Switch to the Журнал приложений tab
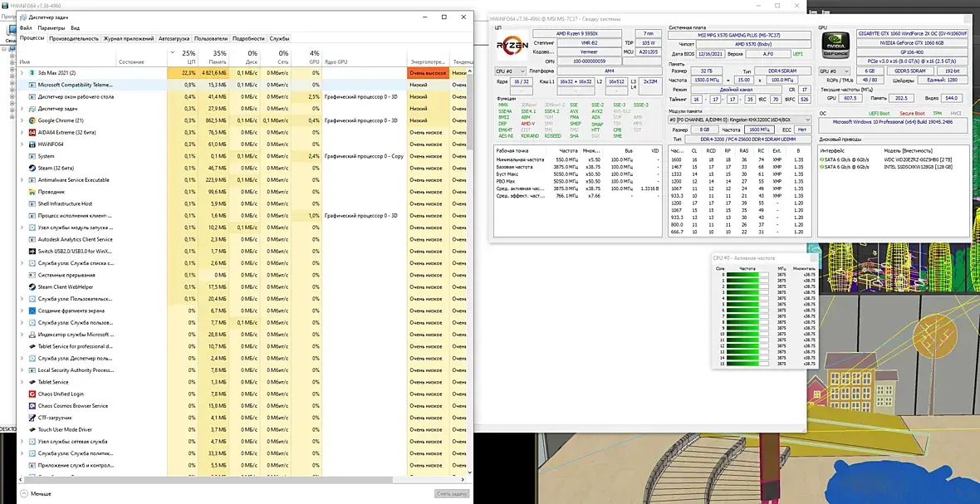Screen dimensions: 980x504 pos(128,39)
